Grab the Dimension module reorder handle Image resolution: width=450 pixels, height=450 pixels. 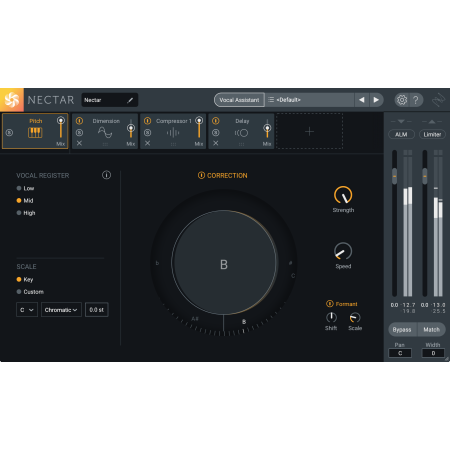pyautogui.click(x=105, y=144)
